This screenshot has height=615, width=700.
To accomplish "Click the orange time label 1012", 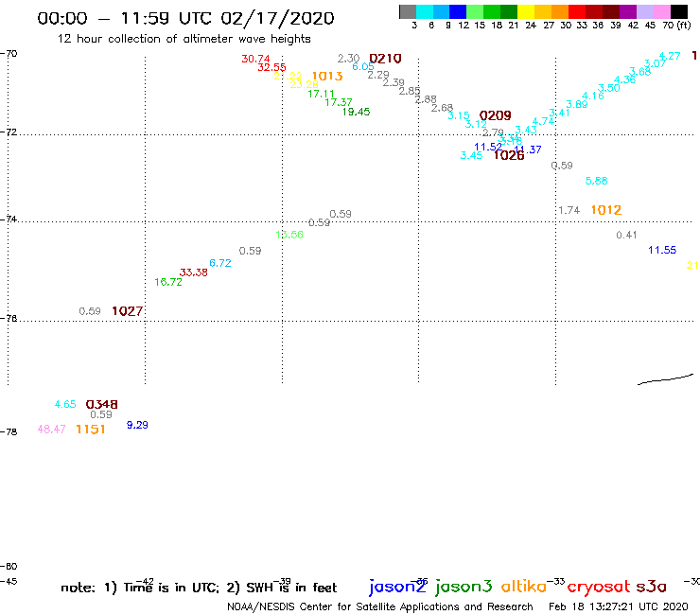I will tap(606, 210).
